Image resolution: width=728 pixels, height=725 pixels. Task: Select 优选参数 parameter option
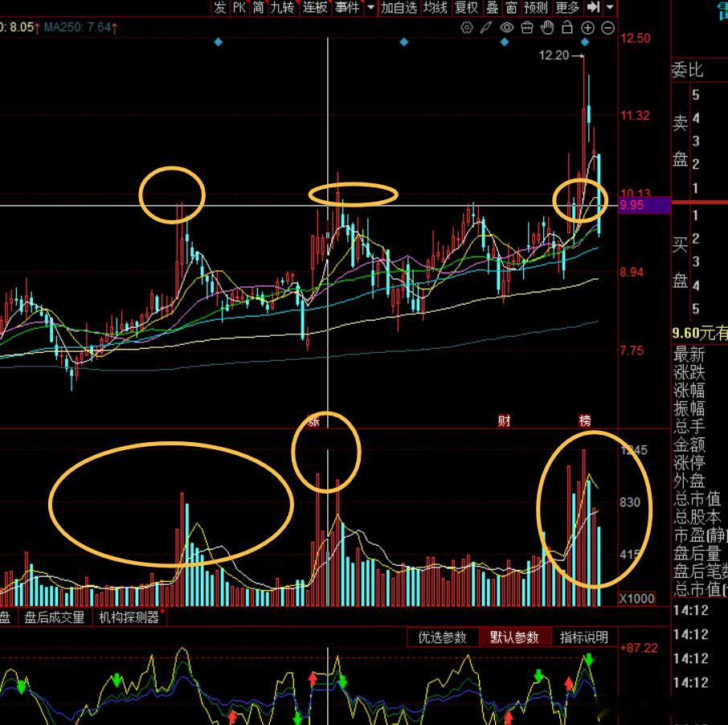tap(443, 637)
